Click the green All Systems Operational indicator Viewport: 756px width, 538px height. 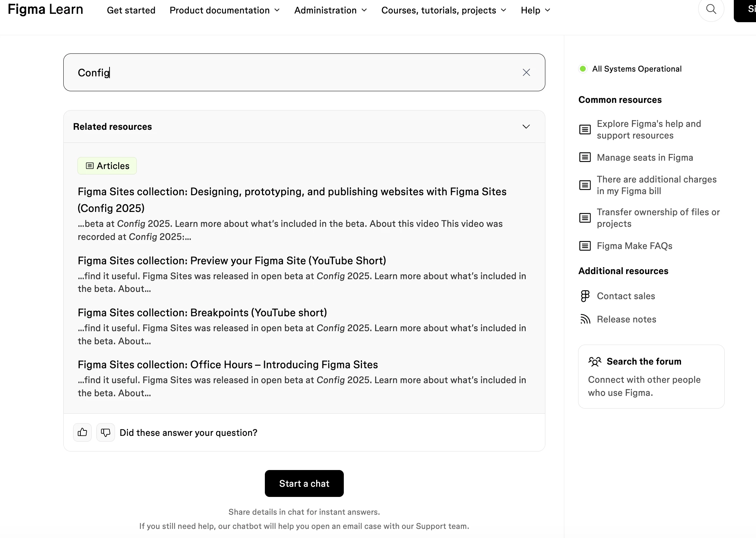[x=583, y=69]
